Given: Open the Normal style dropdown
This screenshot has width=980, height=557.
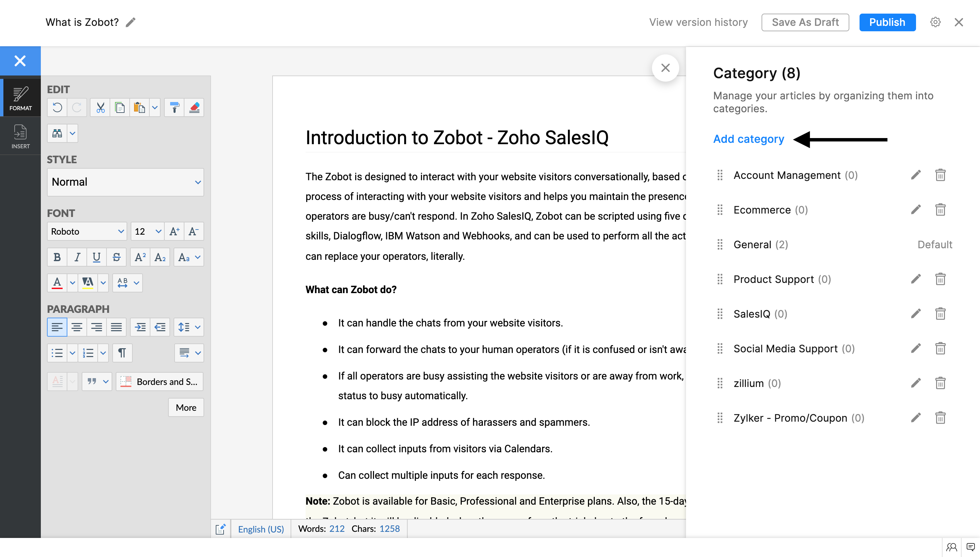Looking at the screenshot, I should pos(125,182).
